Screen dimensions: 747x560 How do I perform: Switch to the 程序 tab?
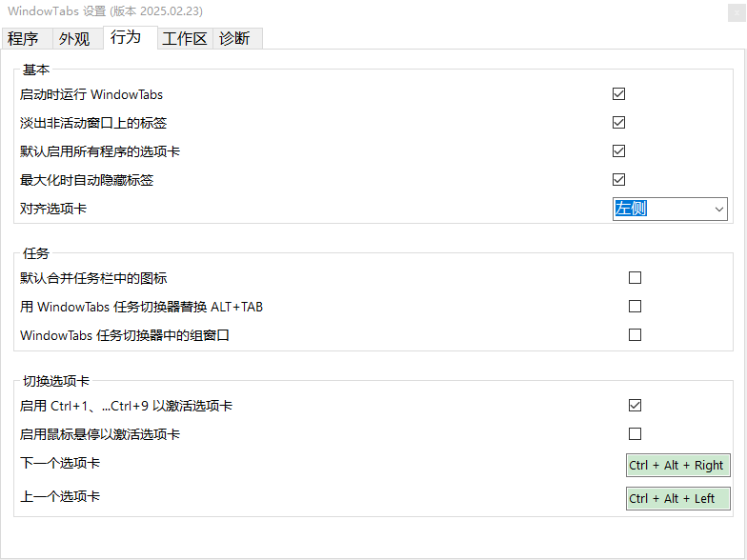coord(27,38)
